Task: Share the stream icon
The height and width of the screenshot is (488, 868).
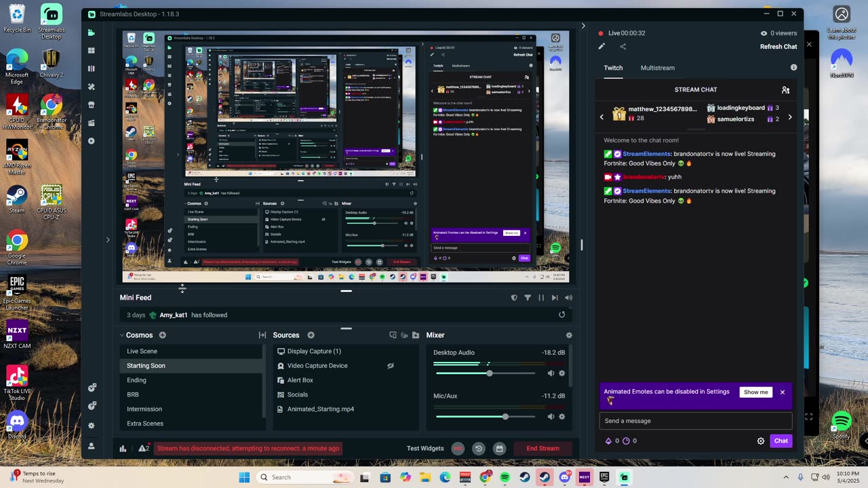Action: (x=623, y=47)
